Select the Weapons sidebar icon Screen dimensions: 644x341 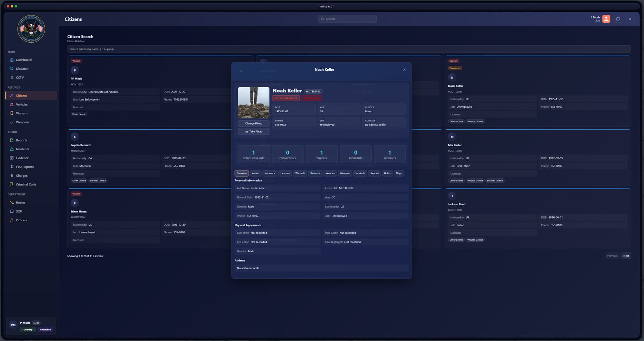tap(12, 122)
